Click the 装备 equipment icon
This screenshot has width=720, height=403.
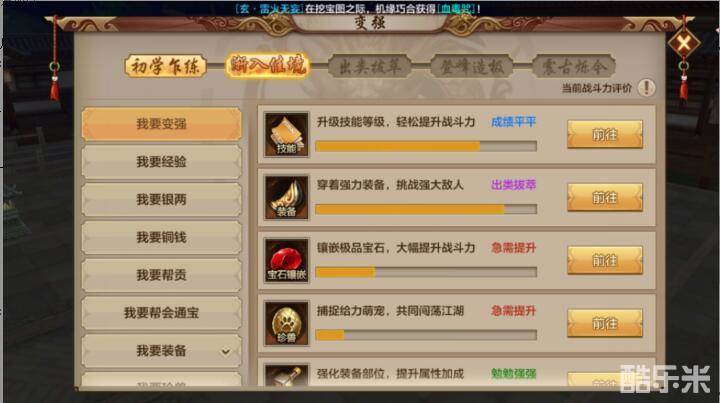coord(287,197)
